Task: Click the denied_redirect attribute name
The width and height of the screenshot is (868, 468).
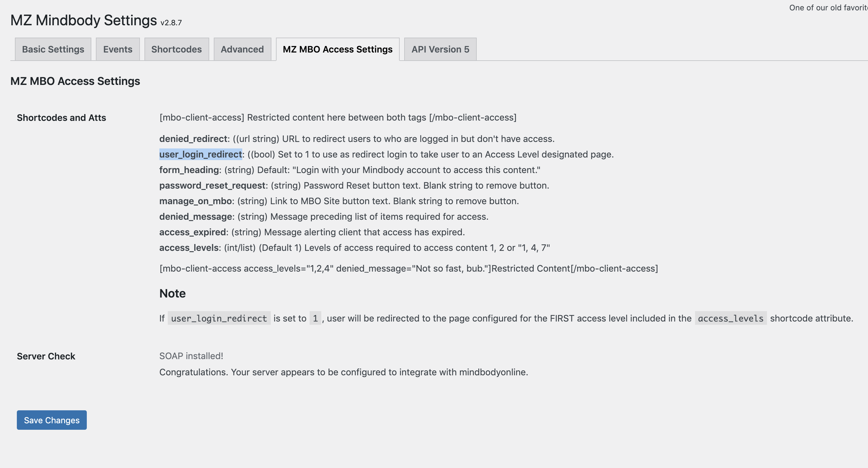Action: tap(193, 139)
